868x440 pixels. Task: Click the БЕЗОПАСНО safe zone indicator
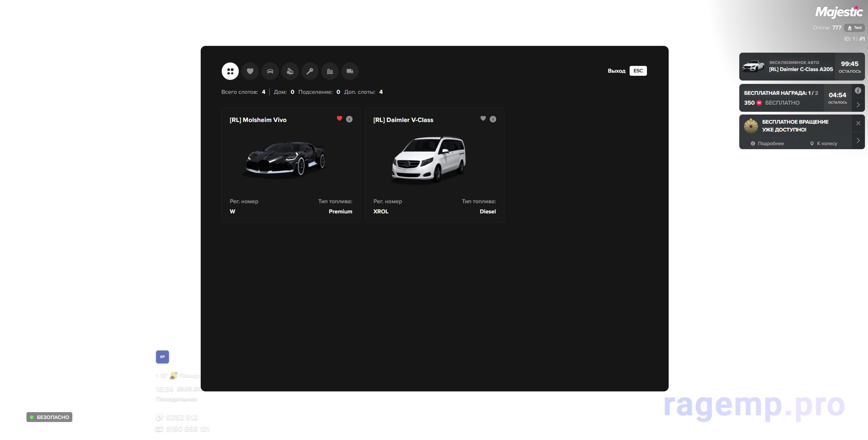(x=49, y=417)
